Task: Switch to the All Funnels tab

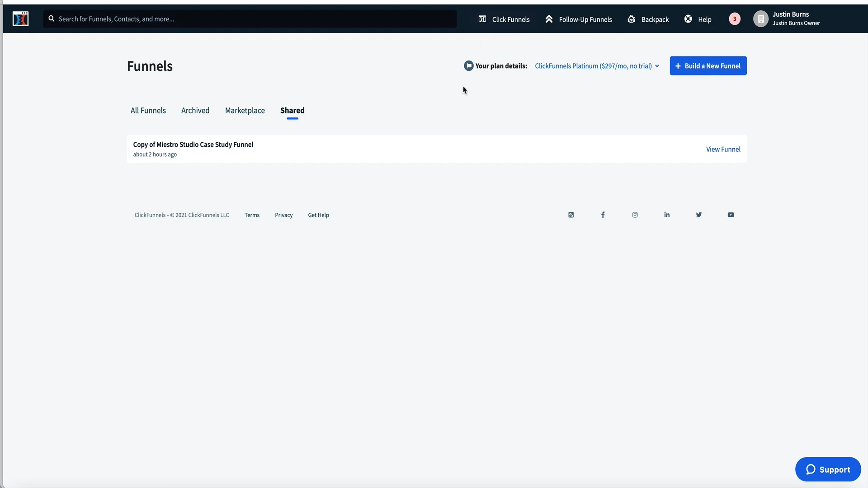Action: (x=148, y=111)
